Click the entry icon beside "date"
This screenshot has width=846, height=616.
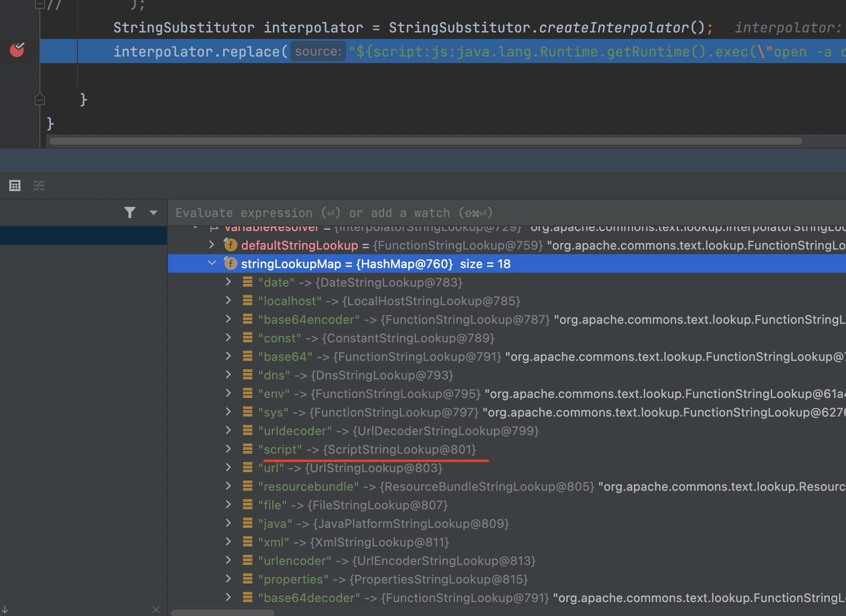click(x=248, y=282)
